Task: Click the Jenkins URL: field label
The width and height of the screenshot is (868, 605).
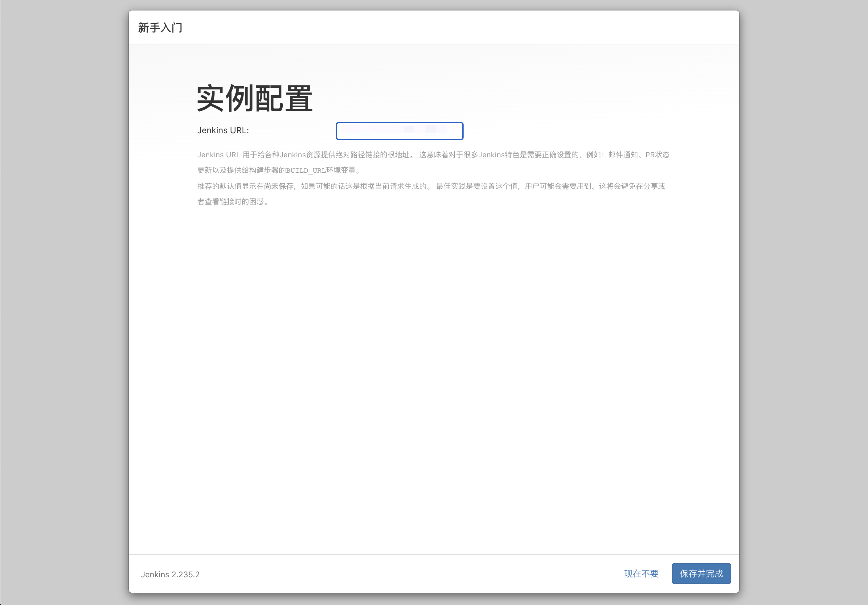Action: tap(223, 130)
